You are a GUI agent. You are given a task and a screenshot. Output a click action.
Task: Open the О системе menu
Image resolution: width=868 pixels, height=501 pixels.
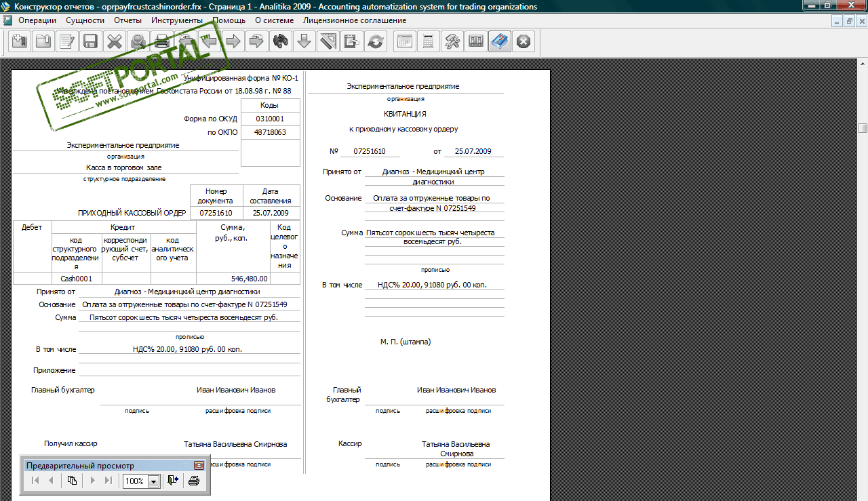(x=275, y=20)
